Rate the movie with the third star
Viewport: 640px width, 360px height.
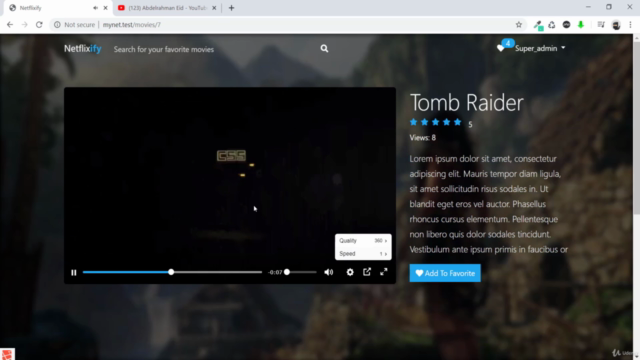pos(436,122)
